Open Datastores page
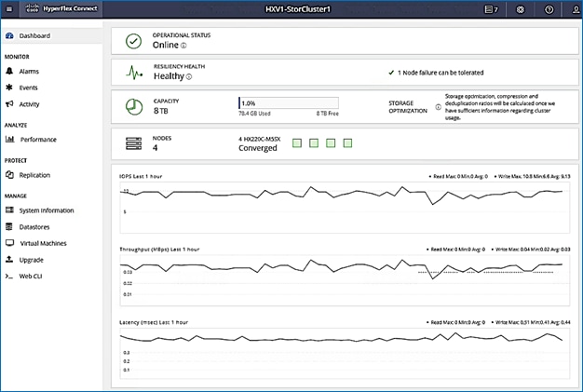This screenshot has height=392, width=583. [34, 226]
